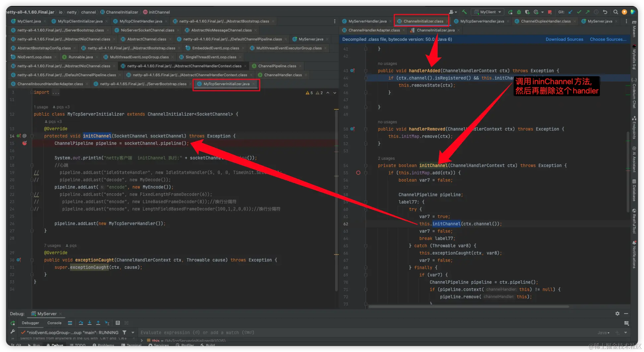Open left editor tab list menu

click(334, 21)
